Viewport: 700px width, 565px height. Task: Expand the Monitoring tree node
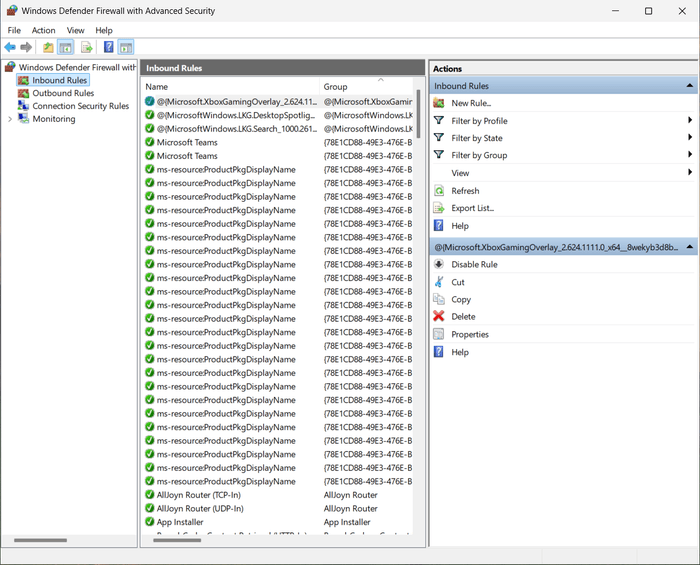coord(10,119)
